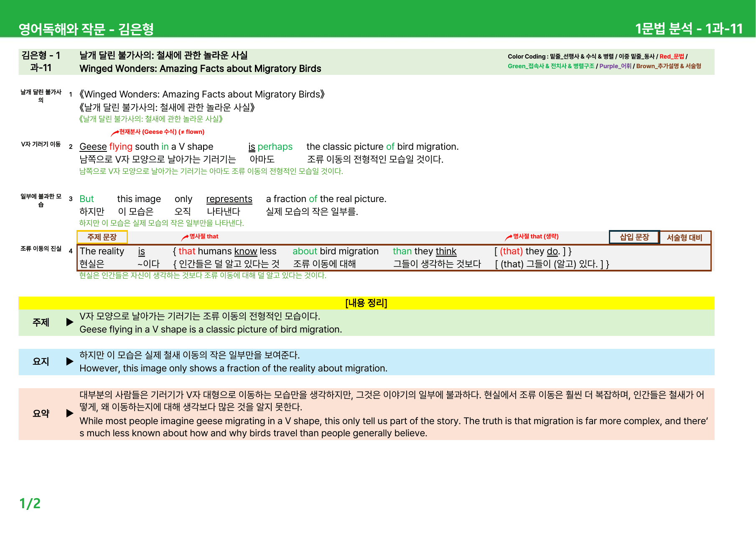
Task: Click the 주제 문장 tag box
Action: [x=102, y=237]
